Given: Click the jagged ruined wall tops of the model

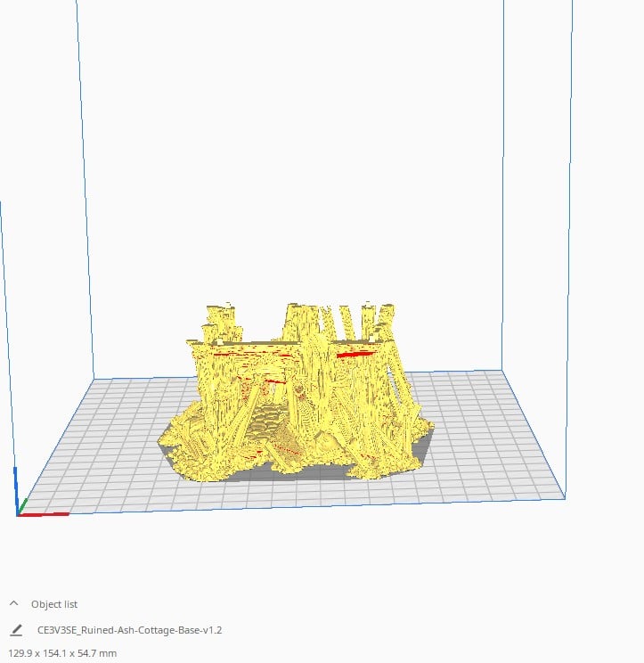Looking at the screenshot, I should [307, 319].
